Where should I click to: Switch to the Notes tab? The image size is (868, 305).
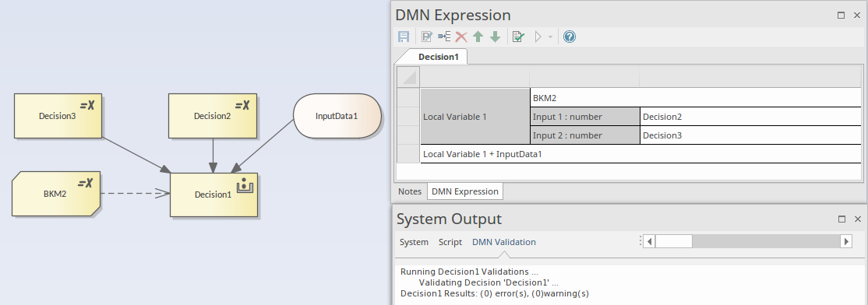pyautogui.click(x=410, y=191)
